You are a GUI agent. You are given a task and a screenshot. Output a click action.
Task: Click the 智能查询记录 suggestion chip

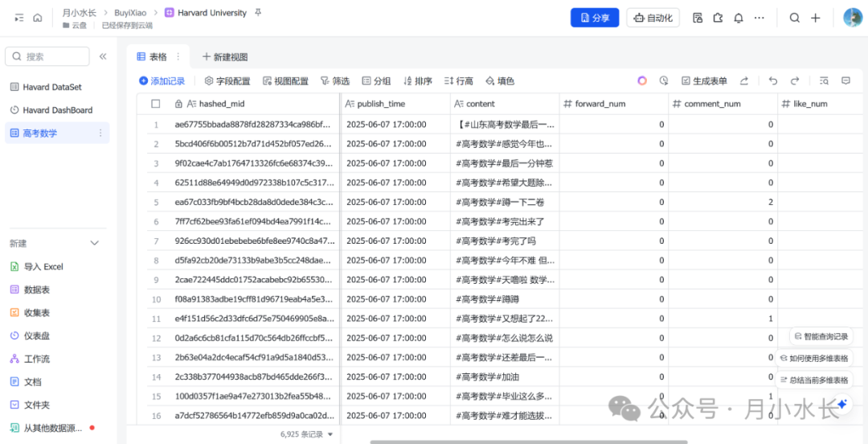[821, 336]
